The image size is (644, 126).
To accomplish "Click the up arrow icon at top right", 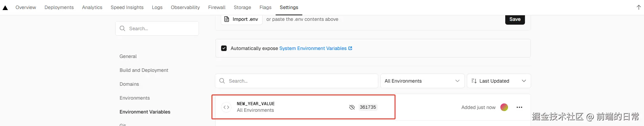I will pos(638,7).
